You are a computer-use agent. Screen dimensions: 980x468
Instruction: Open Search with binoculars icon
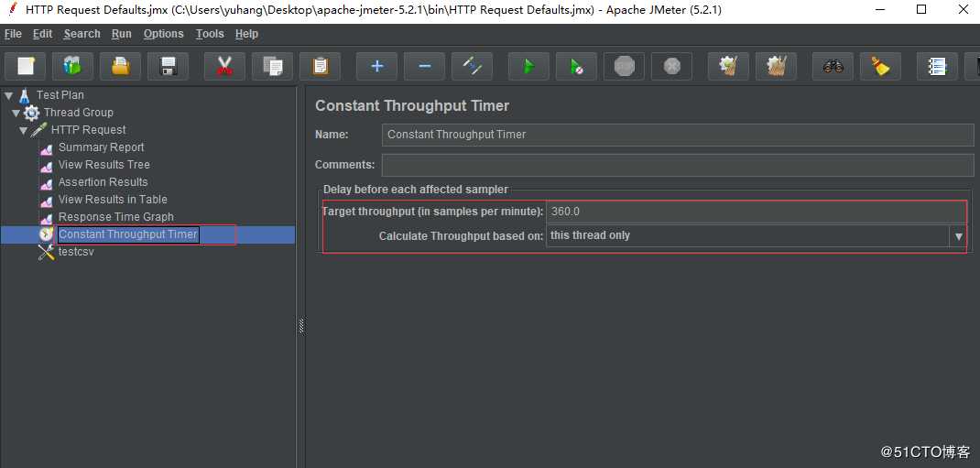coord(833,66)
